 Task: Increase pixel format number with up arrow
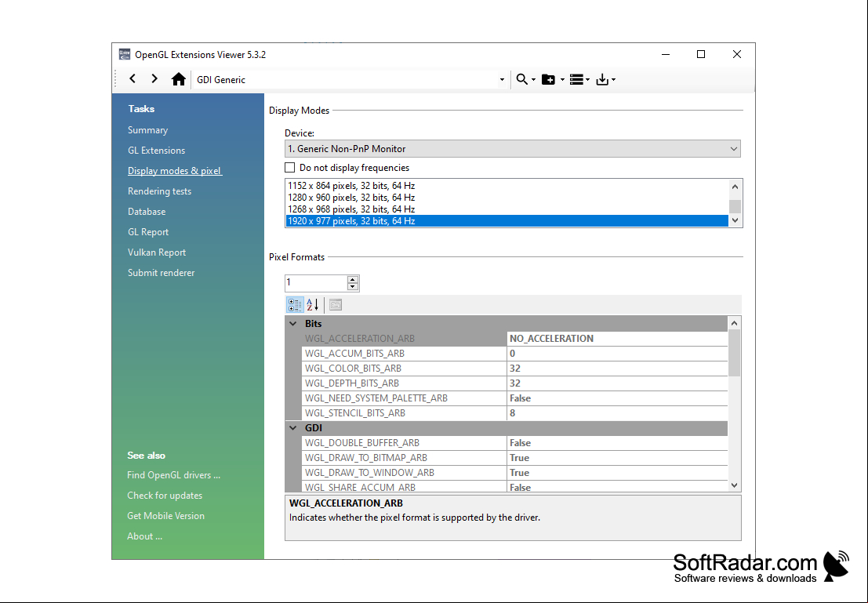click(x=353, y=279)
